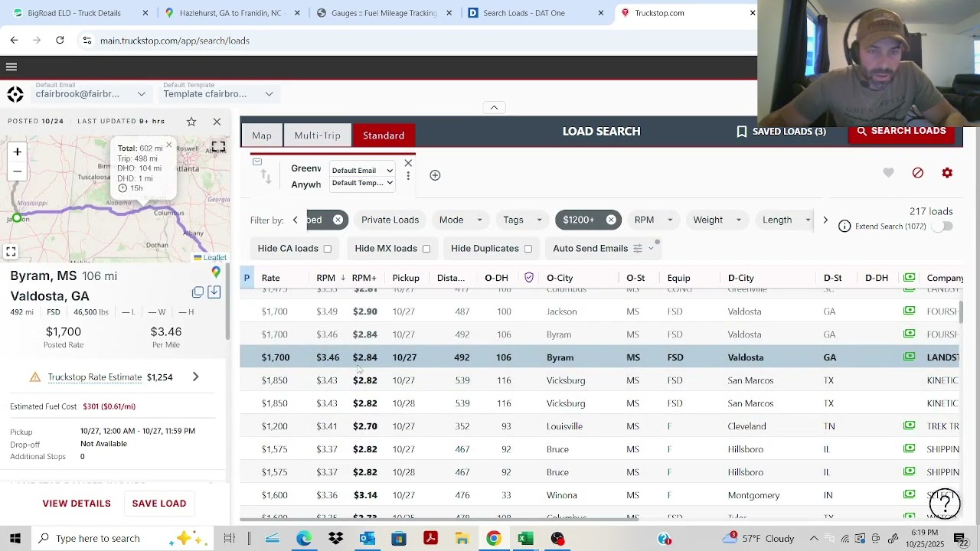Check Hide CA loads box
The image size is (980, 551).
[328, 249]
